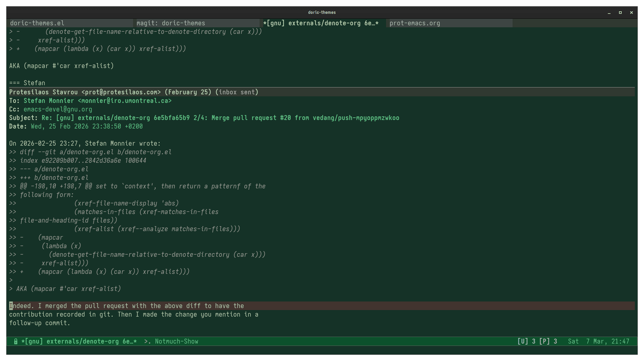
Task: Click the [P] 3 counter in the mode line
Action: click(x=548, y=341)
